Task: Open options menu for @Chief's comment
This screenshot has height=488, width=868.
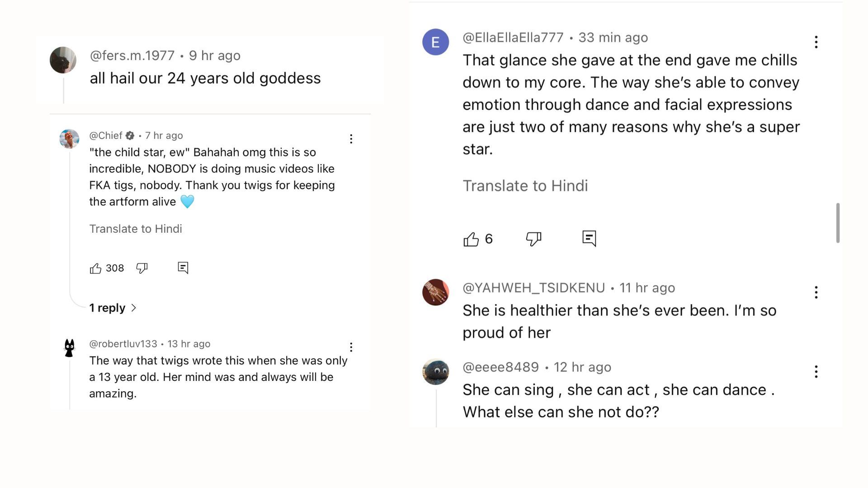Action: tap(351, 139)
